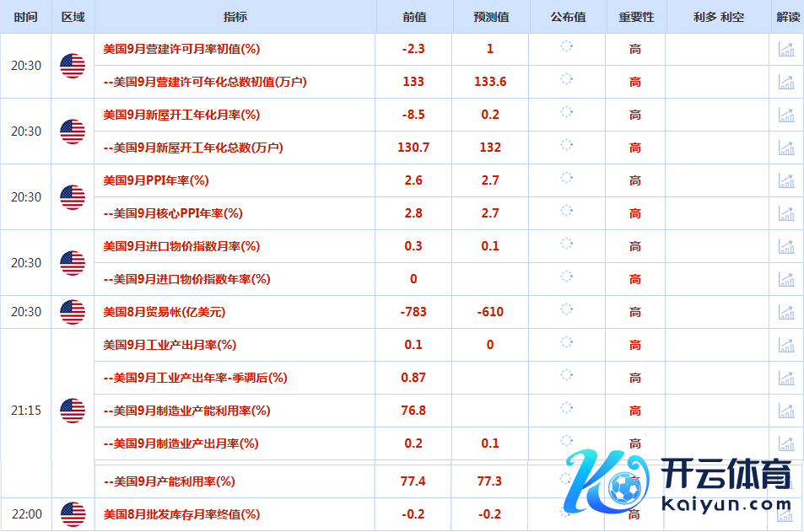
Task: Open chart icon for 美国8月贸易帐 row
Action: pos(786,312)
